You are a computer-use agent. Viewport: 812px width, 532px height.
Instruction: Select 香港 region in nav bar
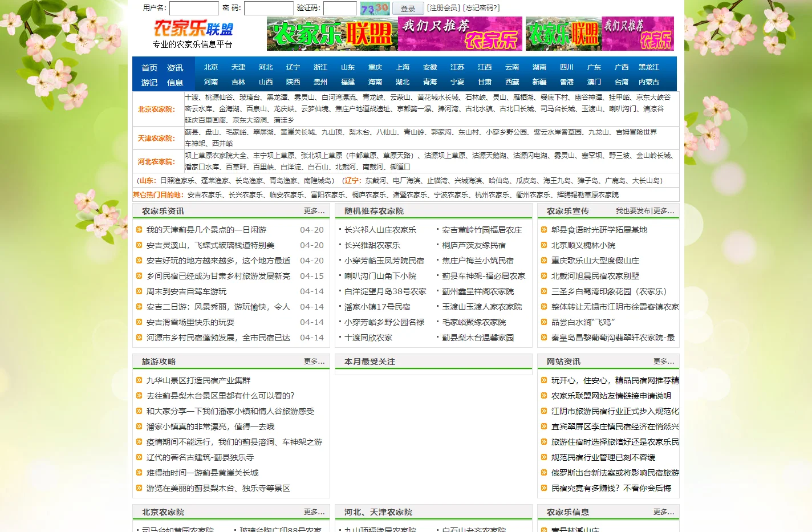coord(567,82)
